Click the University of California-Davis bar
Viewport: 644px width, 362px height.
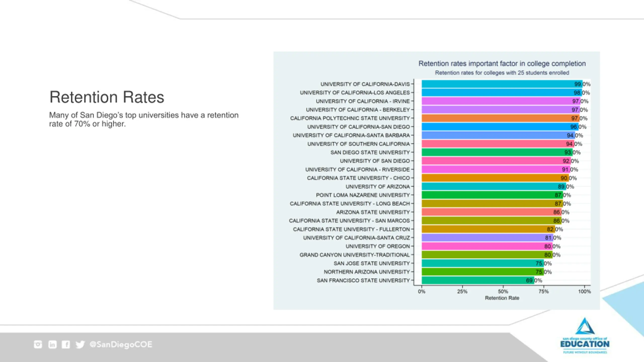502,84
